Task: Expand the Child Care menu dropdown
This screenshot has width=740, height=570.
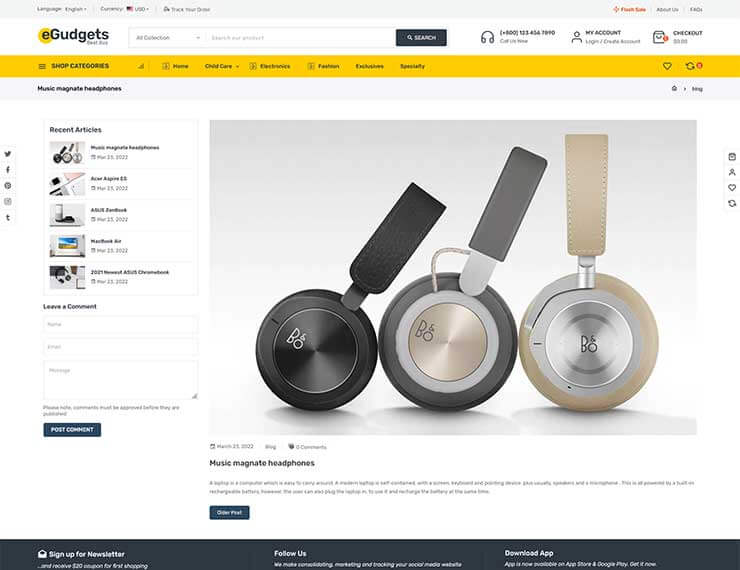Action: pyautogui.click(x=222, y=67)
